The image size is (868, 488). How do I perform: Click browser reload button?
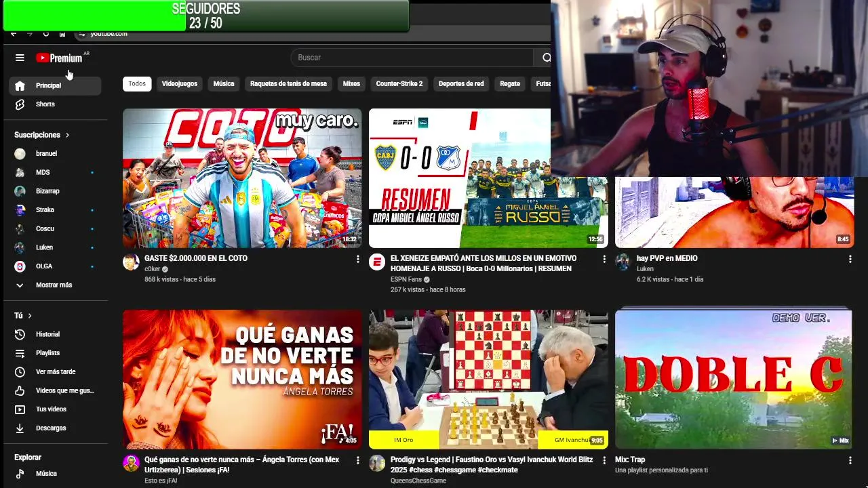pyautogui.click(x=46, y=34)
